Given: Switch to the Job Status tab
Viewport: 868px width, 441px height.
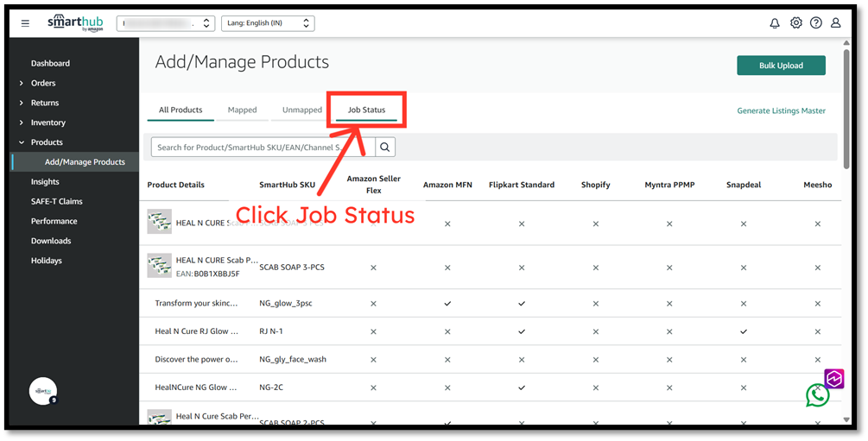Looking at the screenshot, I should tap(366, 110).
